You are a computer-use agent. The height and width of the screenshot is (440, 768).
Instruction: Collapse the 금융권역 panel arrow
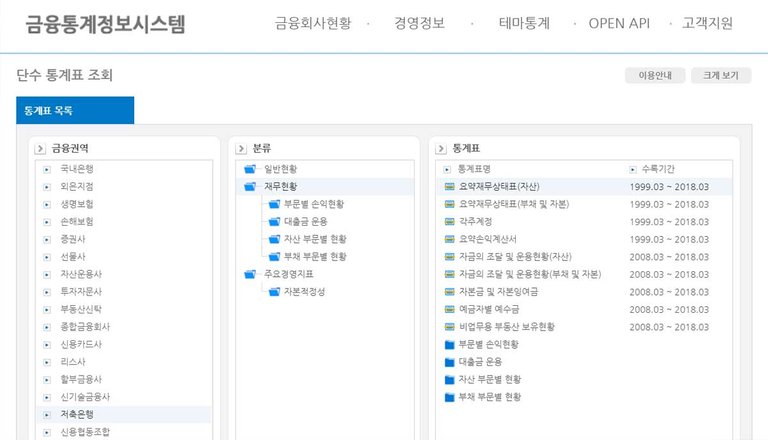click(40, 148)
